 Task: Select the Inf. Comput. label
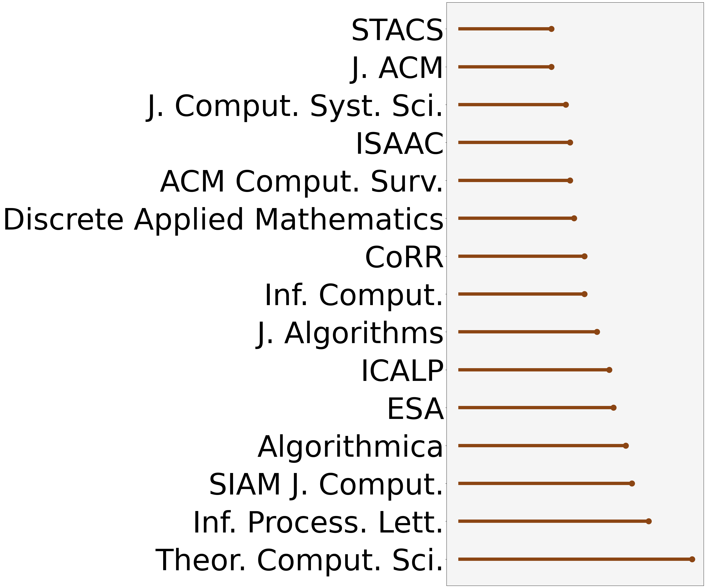354,295
